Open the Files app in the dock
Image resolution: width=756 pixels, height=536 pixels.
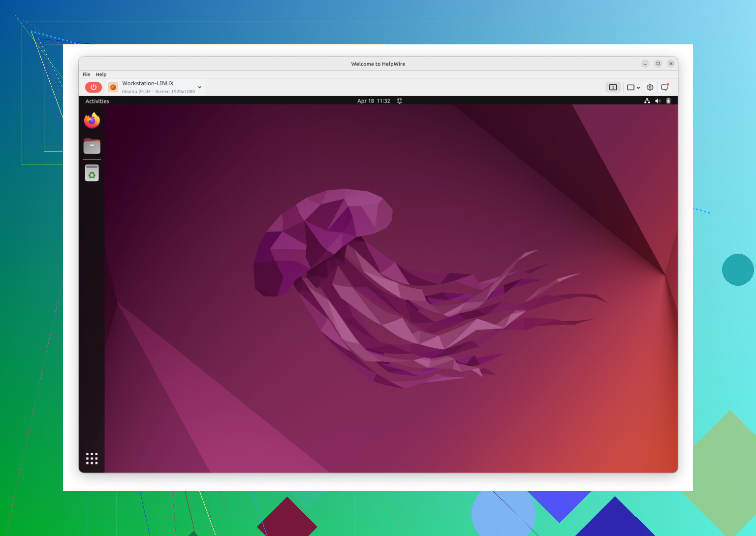(92, 146)
